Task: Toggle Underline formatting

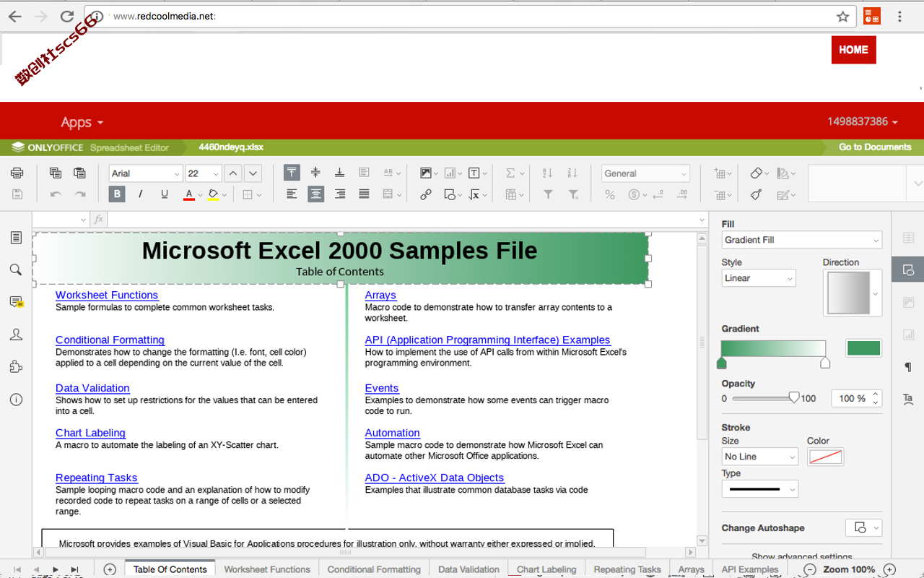Action: [164, 194]
